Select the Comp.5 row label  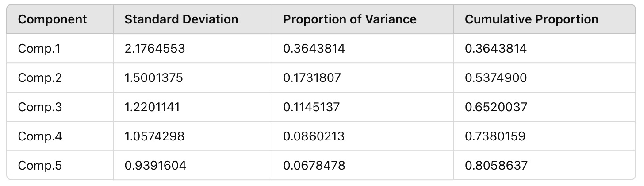[x=40, y=166]
